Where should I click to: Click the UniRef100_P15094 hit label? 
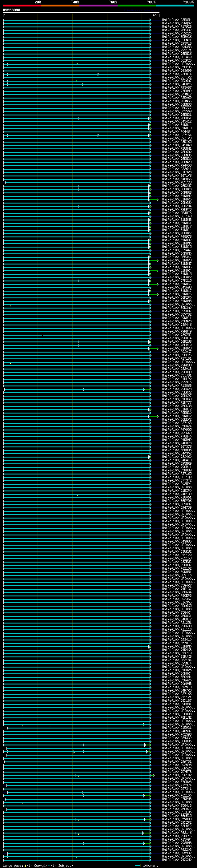point(177,839)
